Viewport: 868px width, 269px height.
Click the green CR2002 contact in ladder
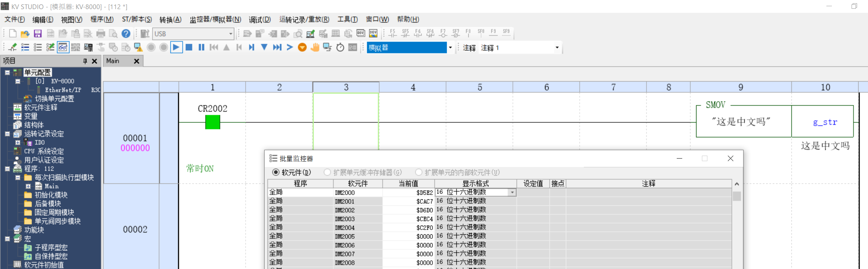(212, 122)
